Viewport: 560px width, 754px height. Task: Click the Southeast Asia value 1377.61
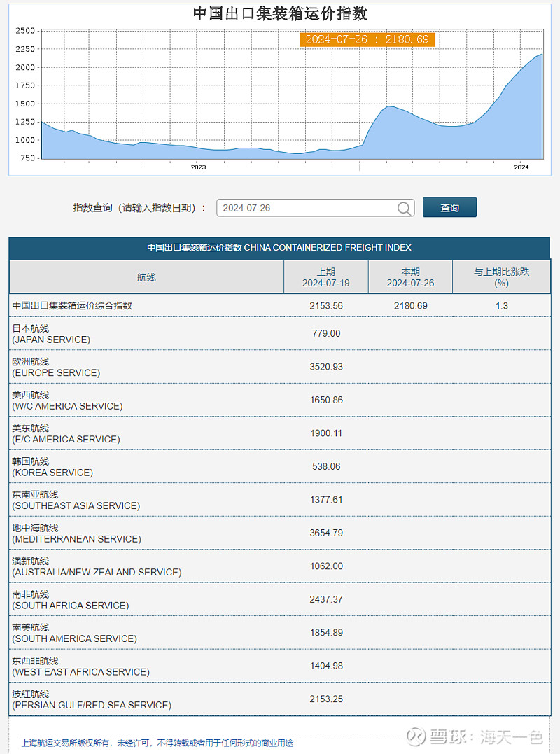(x=326, y=499)
